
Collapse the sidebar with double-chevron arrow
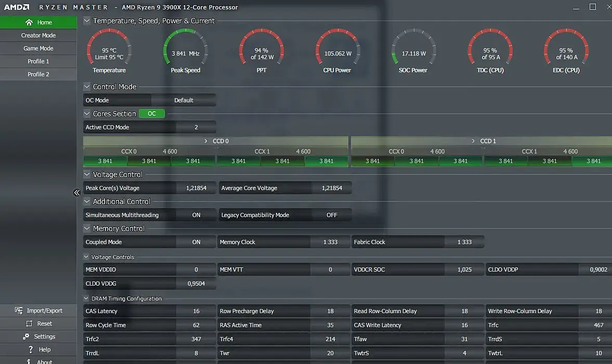[77, 193]
